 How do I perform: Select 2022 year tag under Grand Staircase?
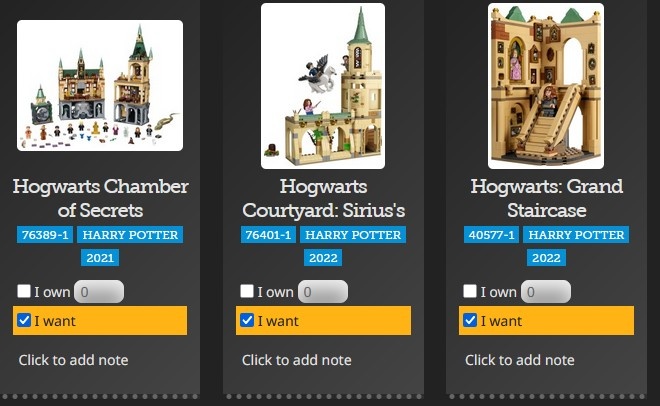(x=546, y=258)
